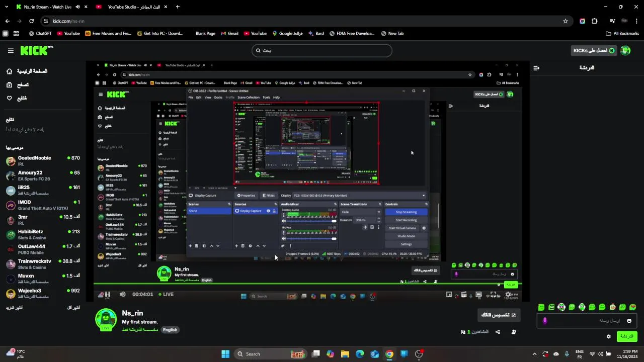This screenshot has width=644, height=362.
Task: Open Amoury22 channel in the sidebar
Action: point(43,175)
